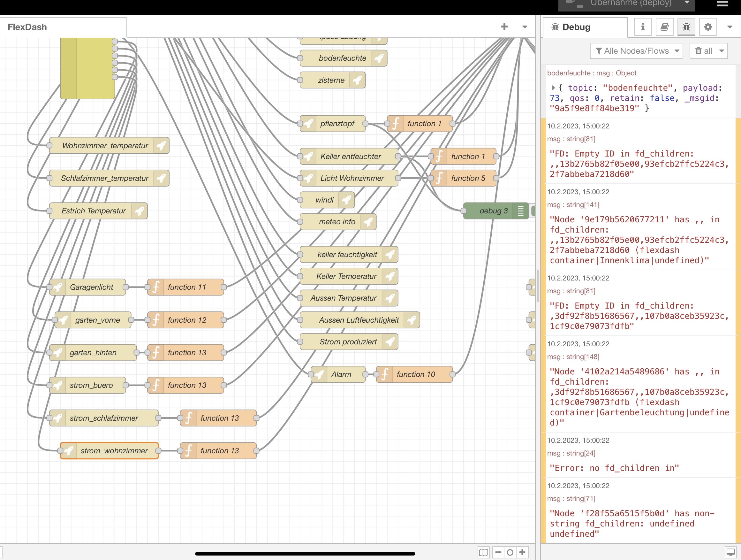Zoom in using the plus icon

pyautogui.click(x=522, y=552)
